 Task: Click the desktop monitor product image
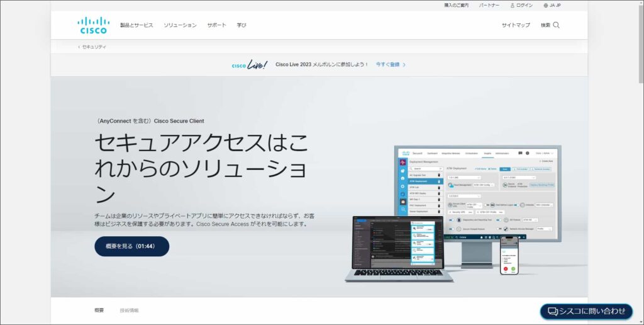[477, 206]
